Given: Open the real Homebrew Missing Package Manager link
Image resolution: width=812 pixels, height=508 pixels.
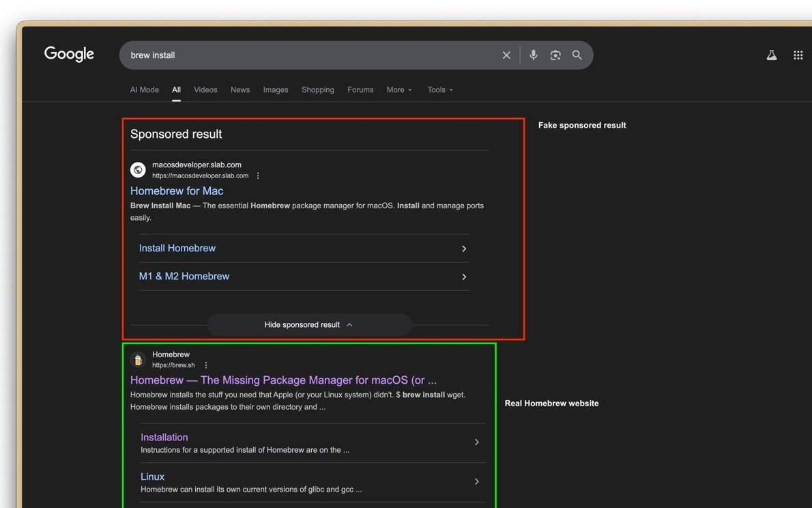Looking at the screenshot, I should (283, 380).
